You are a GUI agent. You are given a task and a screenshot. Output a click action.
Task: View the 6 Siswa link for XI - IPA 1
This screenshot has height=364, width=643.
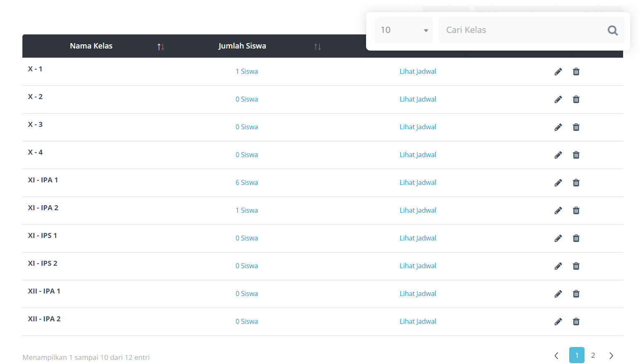pos(246,183)
